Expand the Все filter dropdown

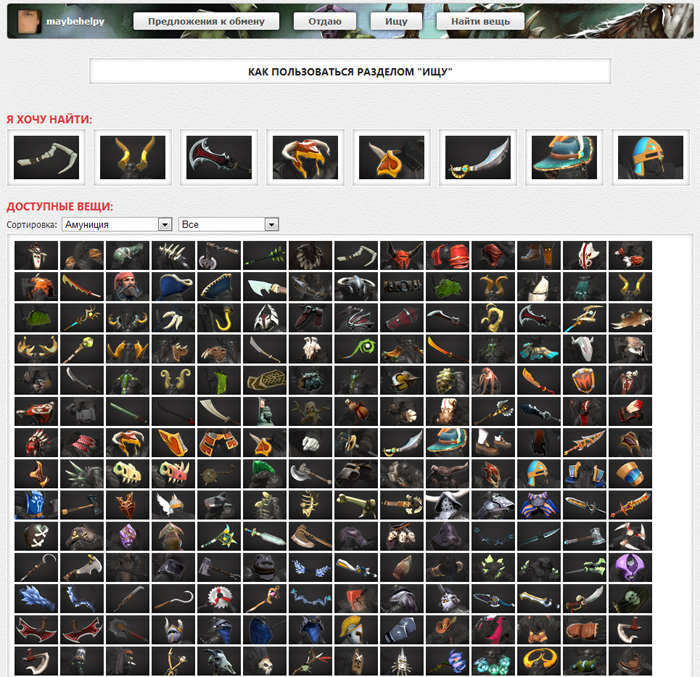click(228, 224)
